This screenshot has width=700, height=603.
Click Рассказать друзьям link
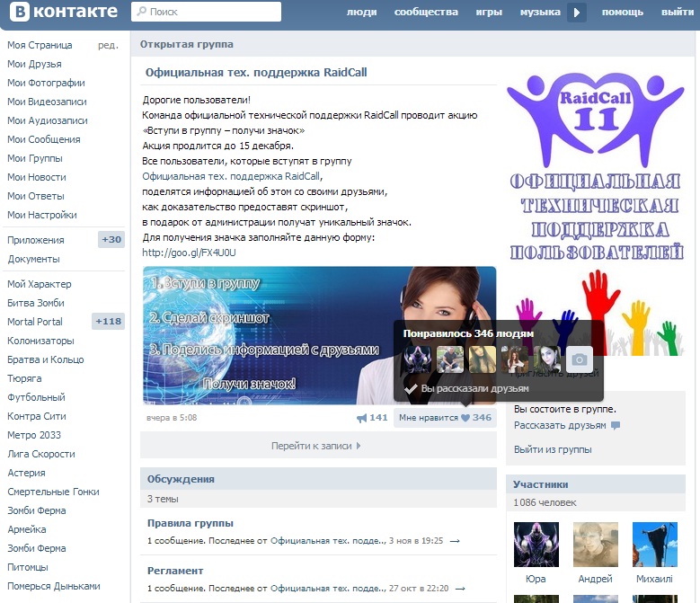[x=560, y=425]
